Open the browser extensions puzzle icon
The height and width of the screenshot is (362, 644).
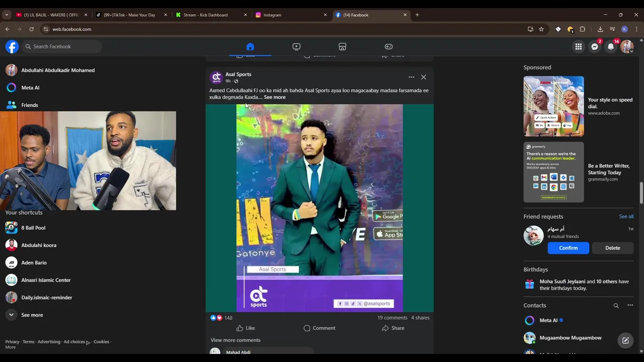(x=583, y=29)
